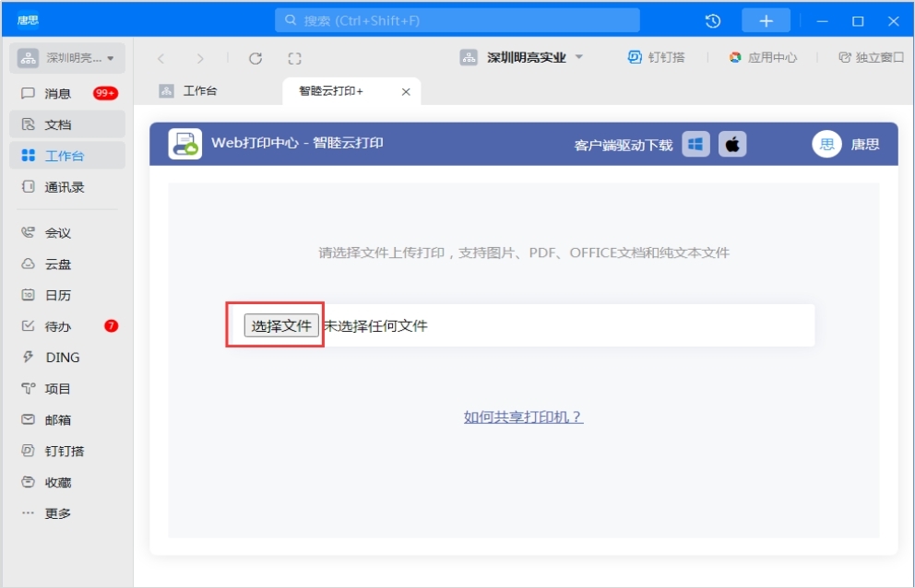Click the plus button in title bar

pos(766,21)
